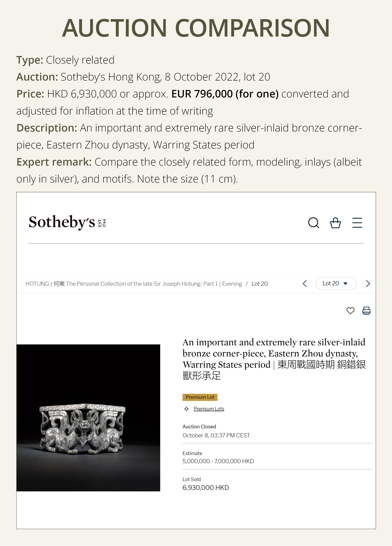The width and height of the screenshot is (392, 546).
Task: Click the Auction Closed date text
Action: [x=216, y=435]
